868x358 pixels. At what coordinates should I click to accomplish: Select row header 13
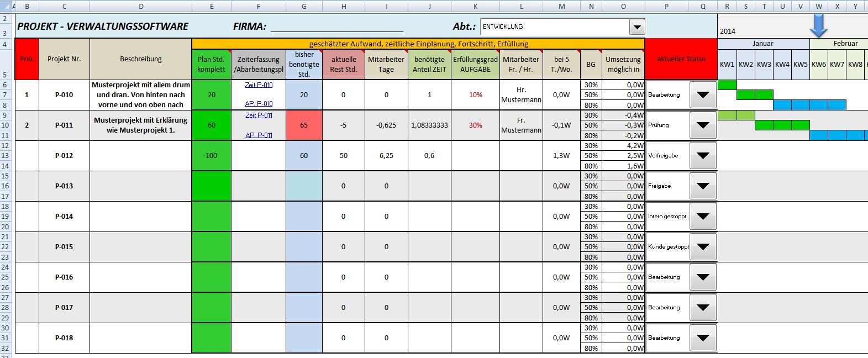click(x=5, y=156)
